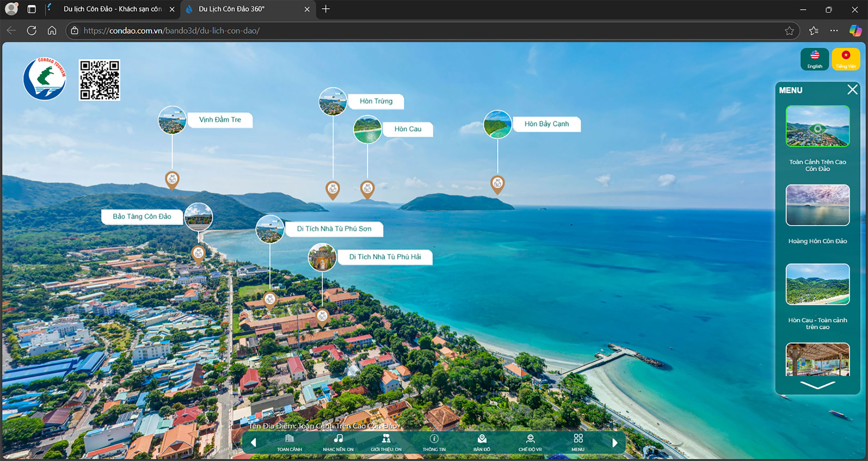Toggle introduction narration (Giới Thiệu: ON)

pos(386,443)
